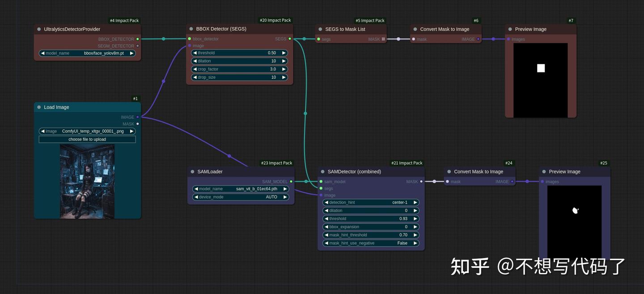Increase threshold 0.93 with its right arrow
The height and width of the screenshot is (294, 644).
415,218
